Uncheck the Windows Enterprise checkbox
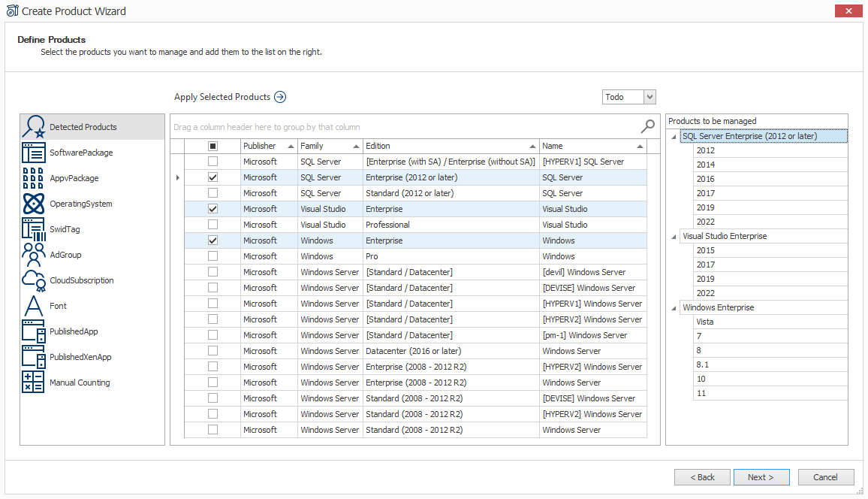868x499 pixels. pyautogui.click(x=212, y=240)
